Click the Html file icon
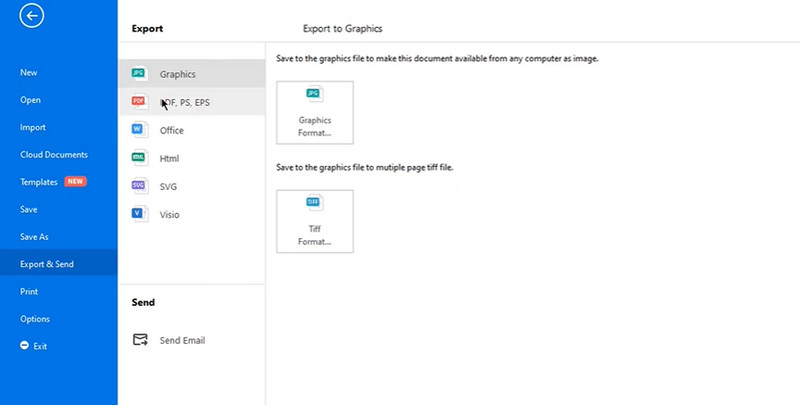 click(139, 158)
